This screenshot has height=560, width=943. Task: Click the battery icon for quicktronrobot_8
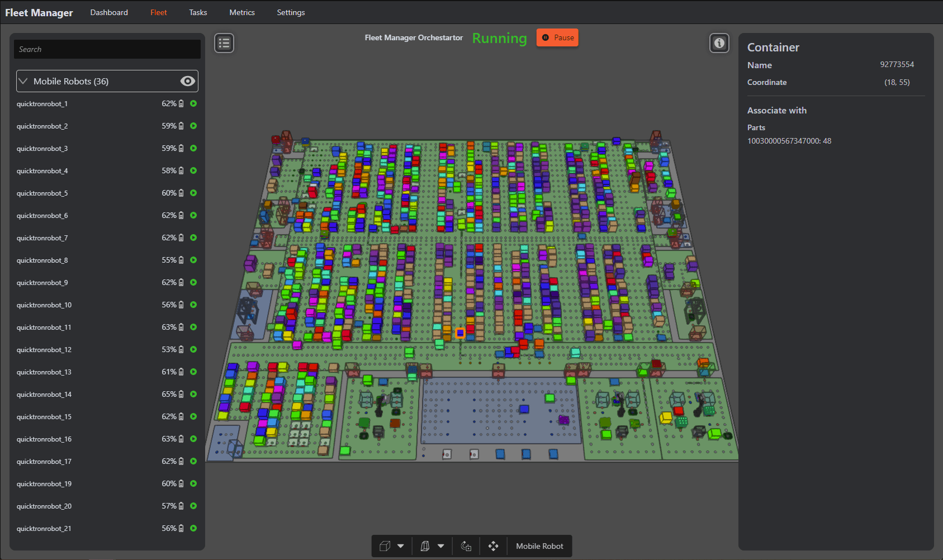[x=181, y=260]
